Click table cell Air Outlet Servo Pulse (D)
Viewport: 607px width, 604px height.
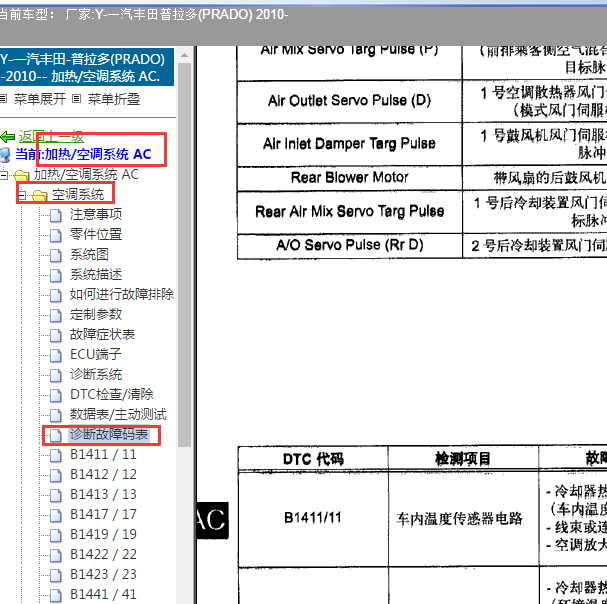(350, 101)
